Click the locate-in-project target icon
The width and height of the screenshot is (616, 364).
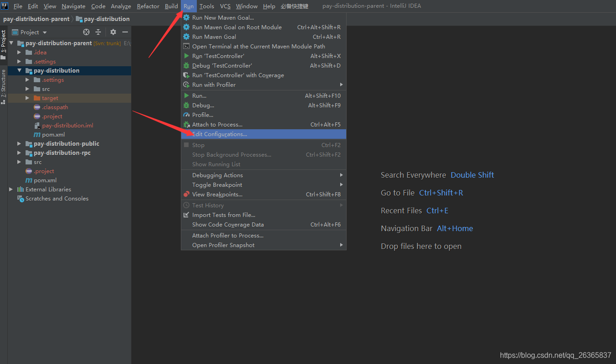(86, 32)
